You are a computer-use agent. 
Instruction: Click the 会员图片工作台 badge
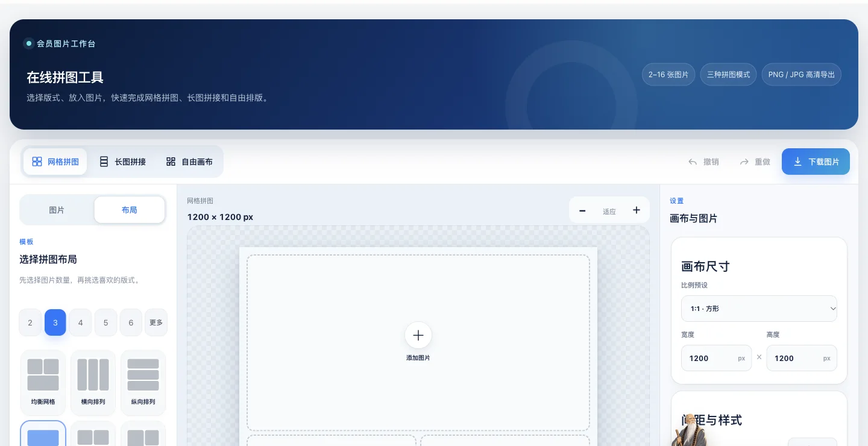(60, 43)
